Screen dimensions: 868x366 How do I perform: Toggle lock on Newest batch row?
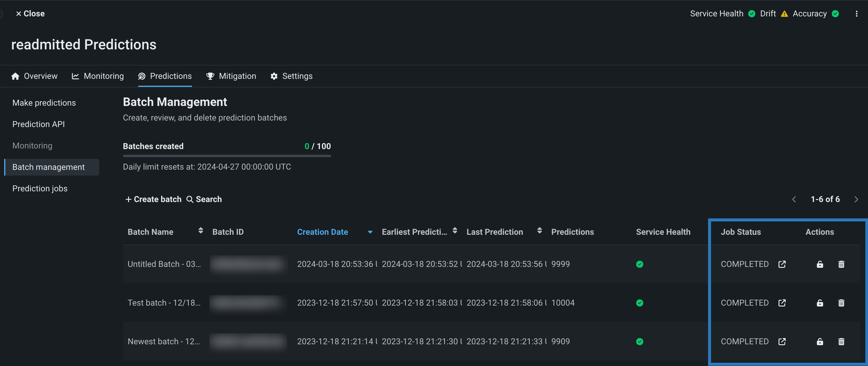(x=820, y=341)
